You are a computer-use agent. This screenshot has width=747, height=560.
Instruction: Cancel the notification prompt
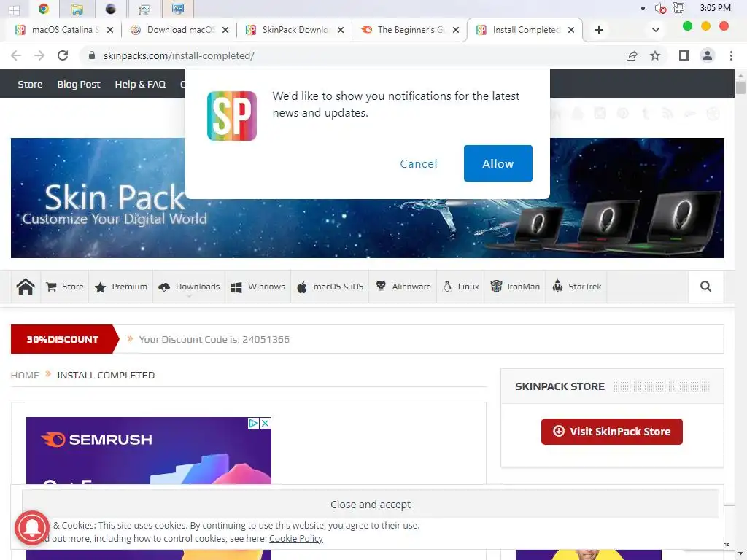[x=418, y=164]
